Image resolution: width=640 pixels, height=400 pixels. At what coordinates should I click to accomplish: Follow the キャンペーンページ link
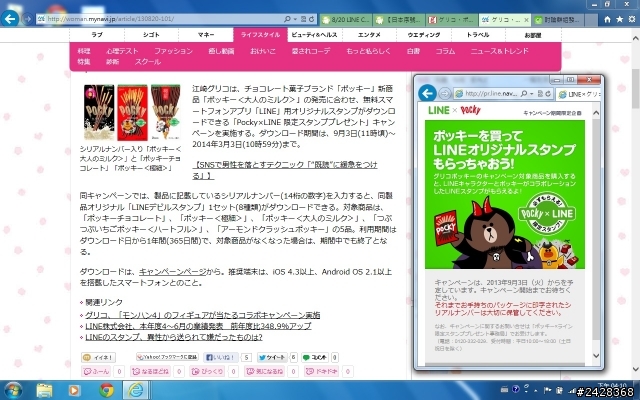pos(172,272)
